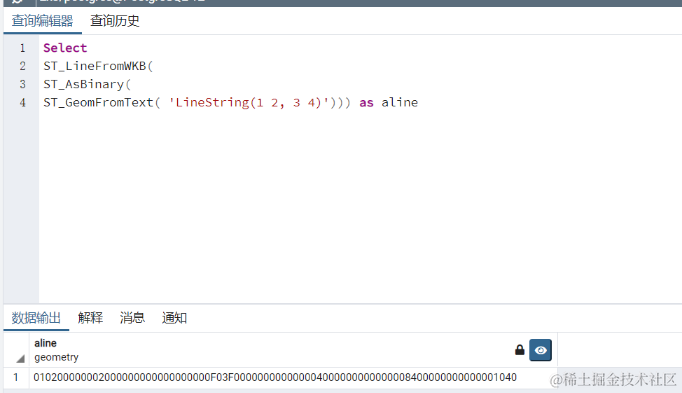The height and width of the screenshot is (393, 682).
Task: Switch to the 查询编辑器 tab
Action: point(42,21)
